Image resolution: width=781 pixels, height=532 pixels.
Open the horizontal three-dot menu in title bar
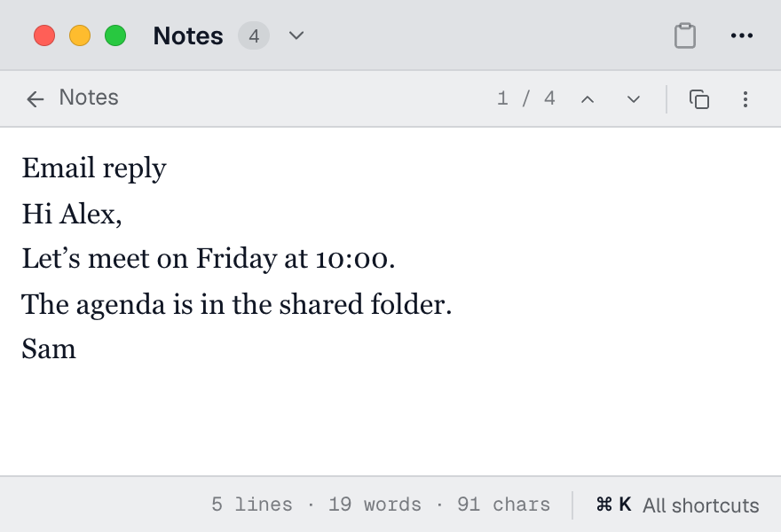[x=742, y=35]
